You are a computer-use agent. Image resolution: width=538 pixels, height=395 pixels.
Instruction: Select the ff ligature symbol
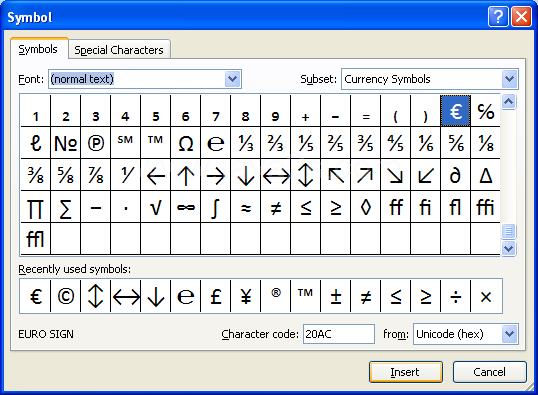(x=396, y=207)
